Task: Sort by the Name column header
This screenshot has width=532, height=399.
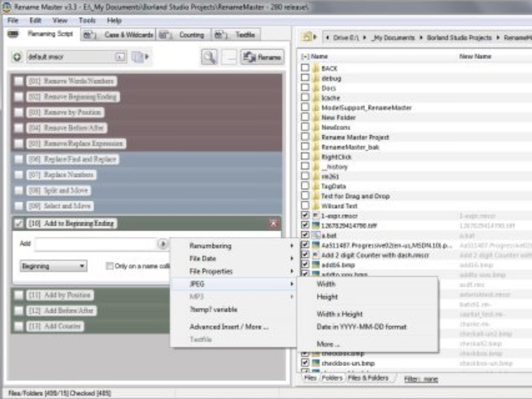Action: click(319, 56)
